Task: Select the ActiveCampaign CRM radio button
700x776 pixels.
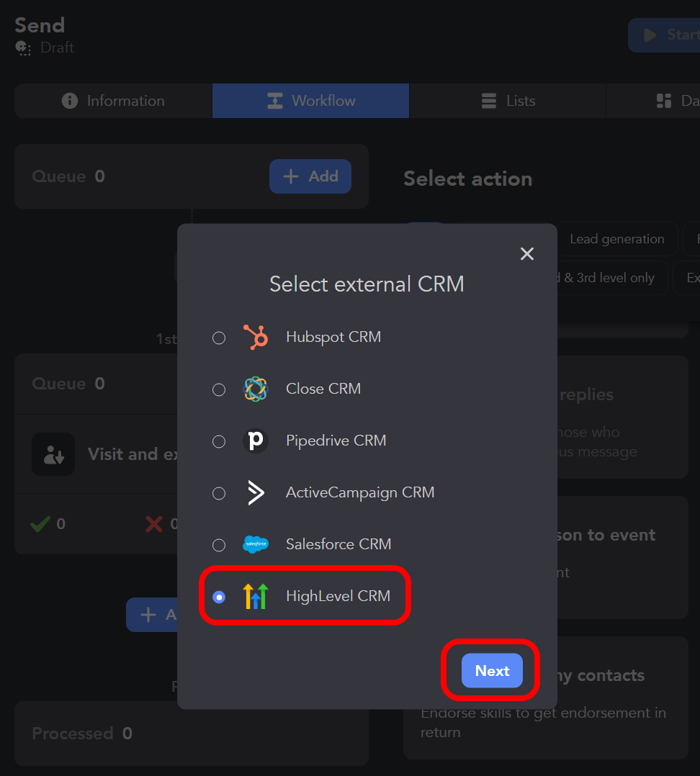Action: click(x=219, y=493)
